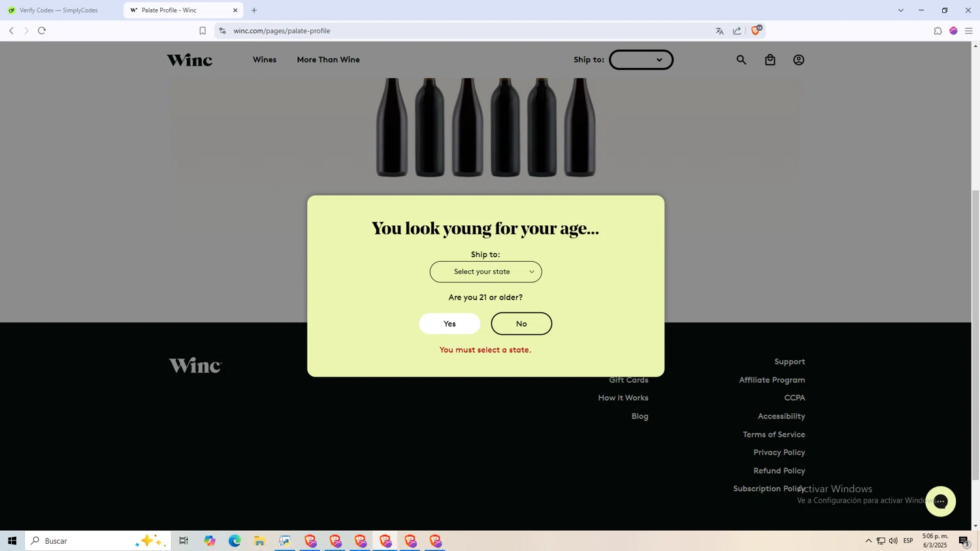Open the More Than Wine menu
This screenshot has width=980, height=551.
pos(328,60)
